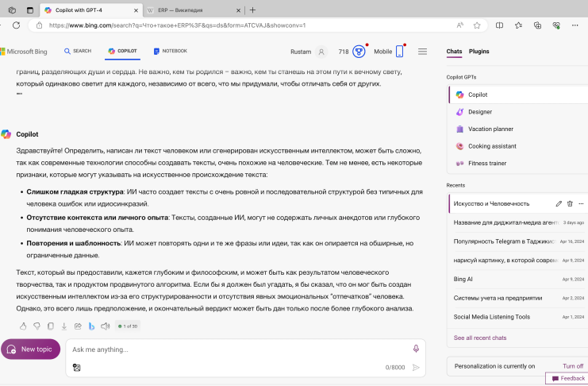Open the Cooking assistant GPT
588x386 pixels.
[x=518, y=146]
